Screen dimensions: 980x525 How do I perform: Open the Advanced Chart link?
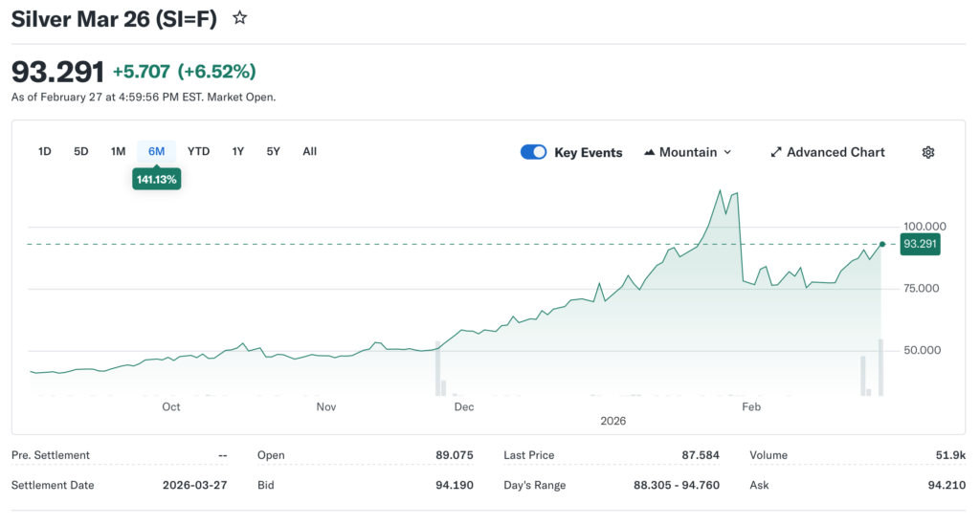pyautogui.click(x=835, y=152)
